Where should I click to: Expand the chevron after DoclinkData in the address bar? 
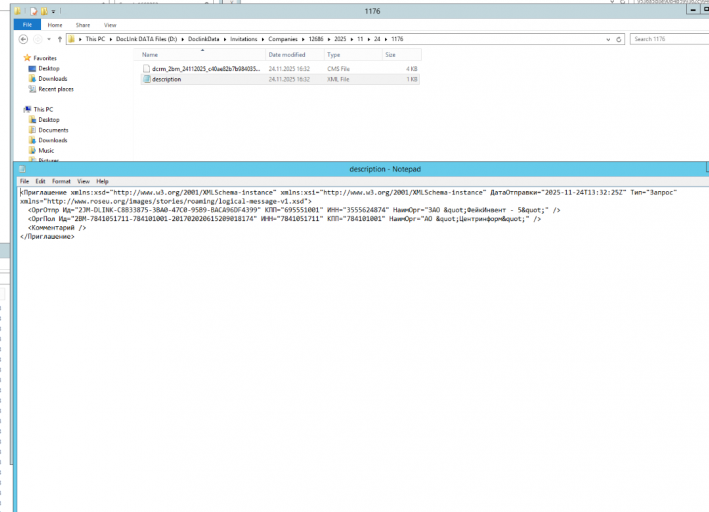pos(225,39)
